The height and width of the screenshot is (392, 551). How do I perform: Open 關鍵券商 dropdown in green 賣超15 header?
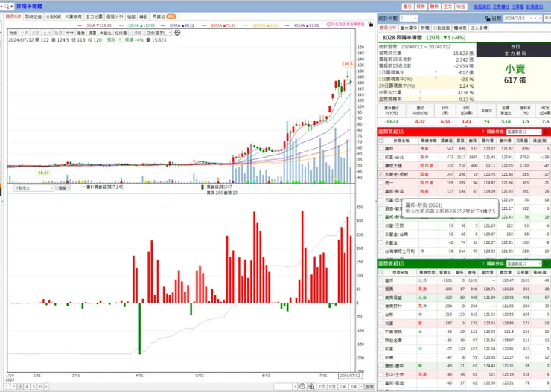pos(523,263)
